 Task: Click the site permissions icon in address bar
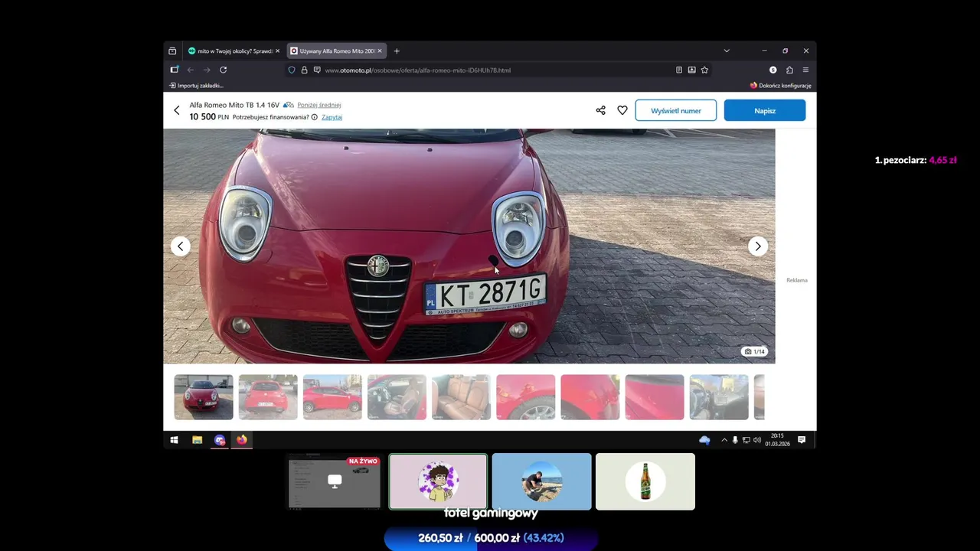(x=317, y=70)
